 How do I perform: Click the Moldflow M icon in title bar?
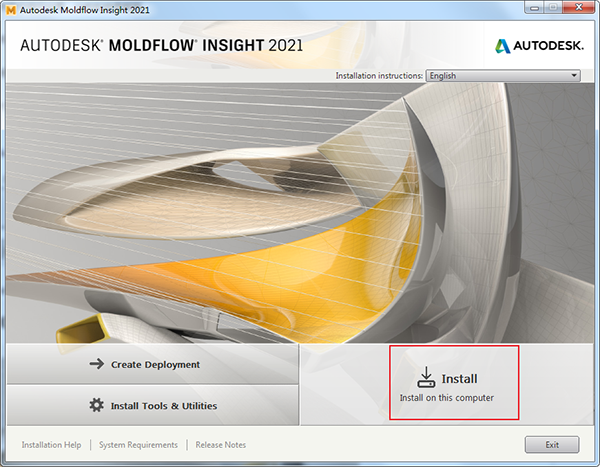[x=11, y=10]
